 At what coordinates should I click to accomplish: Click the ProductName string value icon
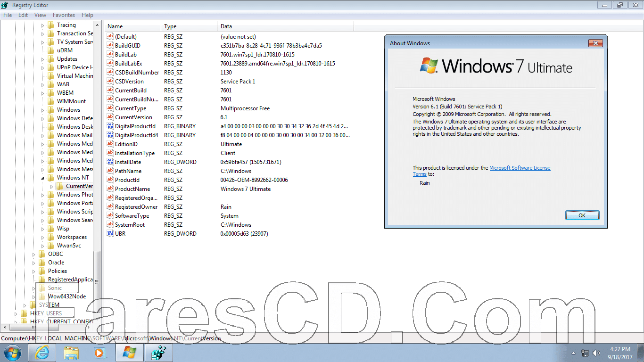tap(110, 189)
